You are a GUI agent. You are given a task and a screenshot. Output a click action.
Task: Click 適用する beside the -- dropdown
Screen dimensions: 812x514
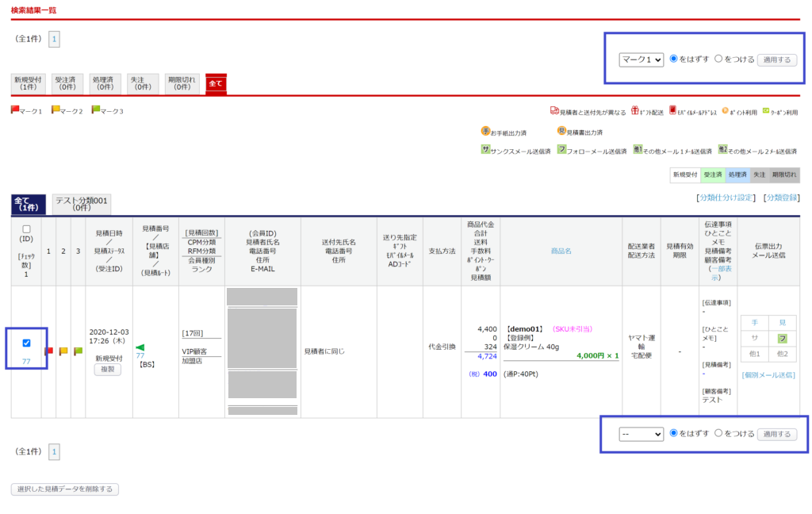point(777,434)
